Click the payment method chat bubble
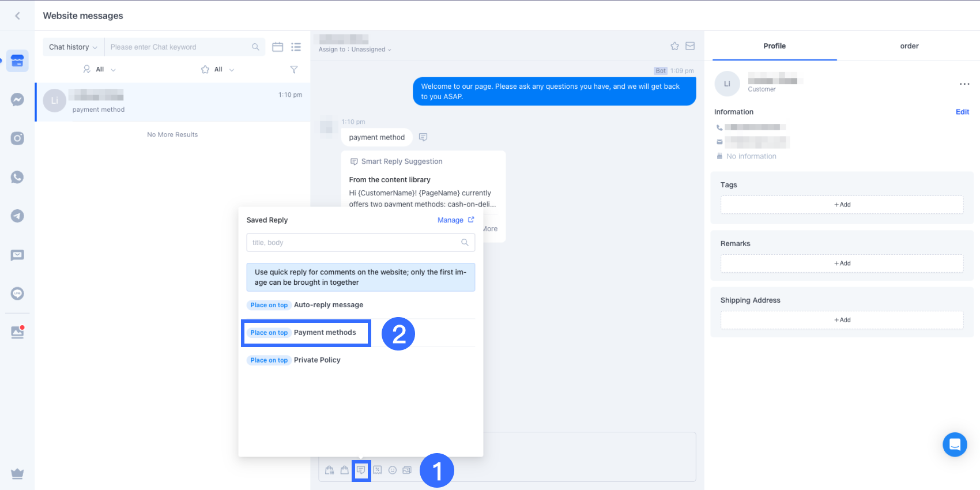This screenshot has width=980, height=490. tap(377, 137)
